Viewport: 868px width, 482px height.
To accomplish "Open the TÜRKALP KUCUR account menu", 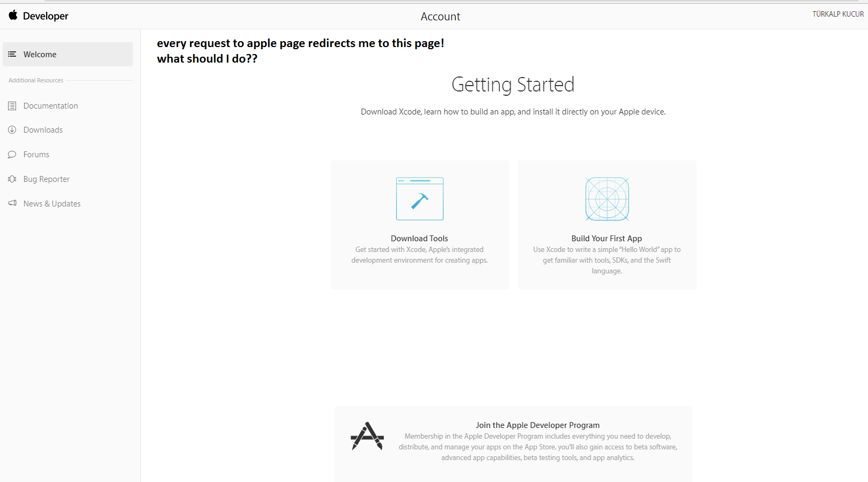I will (838, 14).
